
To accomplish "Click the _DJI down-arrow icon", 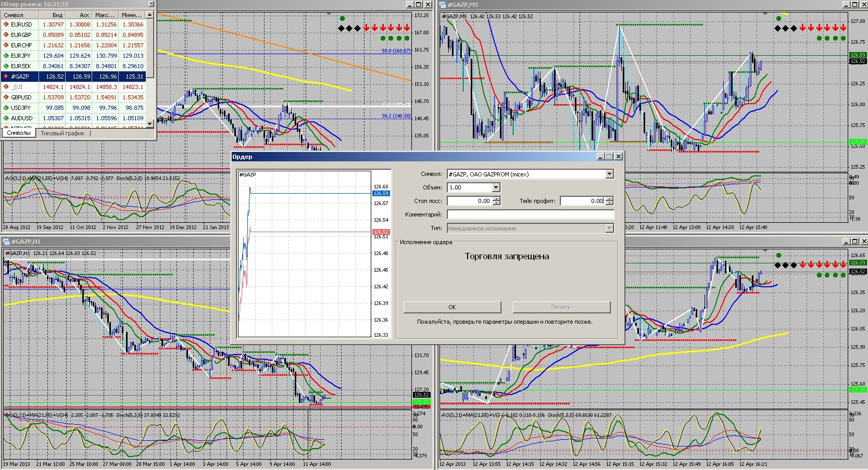I will coord(6,87).
